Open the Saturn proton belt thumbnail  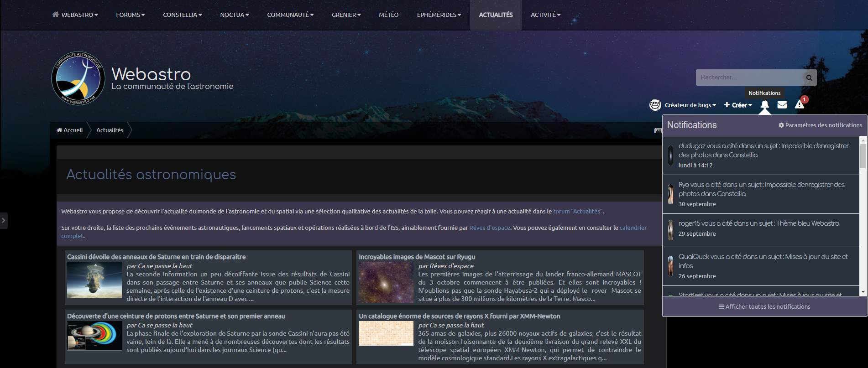(x=94, y=336)
